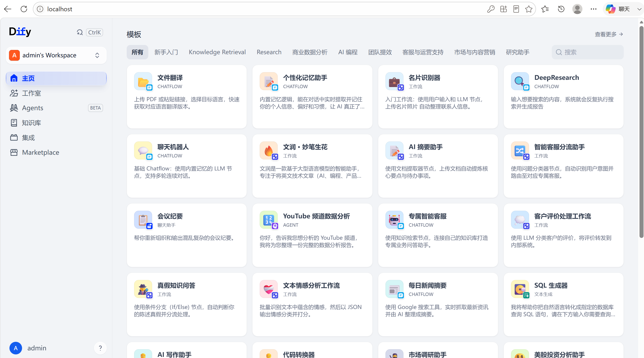Image resolution: width=644 pixels, height=358 pixels.
Task: Click the 聊天机器人 speech bubble icon
Action: (143, 150)
